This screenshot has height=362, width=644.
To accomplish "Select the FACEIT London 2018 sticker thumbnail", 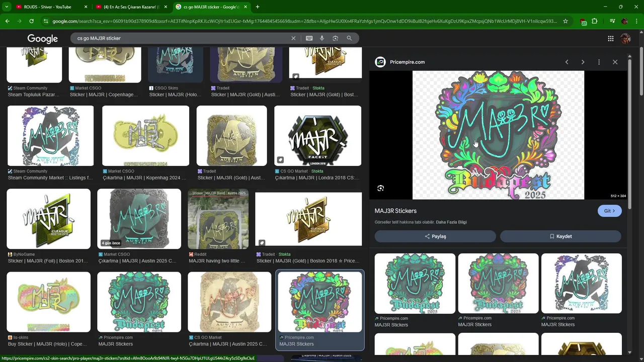I will pos(317,136).
